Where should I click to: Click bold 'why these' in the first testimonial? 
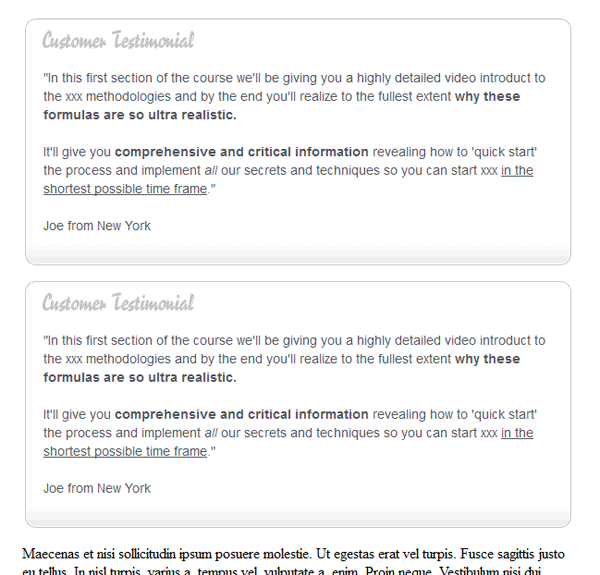coord(488,96)
